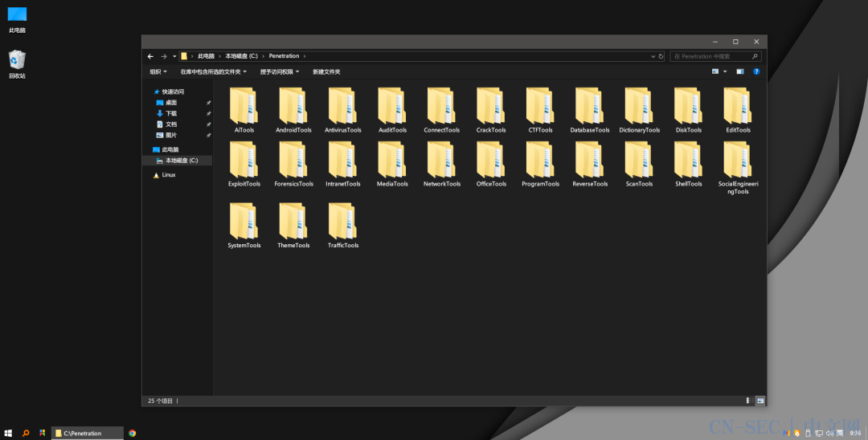
Task: Click the forward navigation arrow
Action: [x=164, y=56]
